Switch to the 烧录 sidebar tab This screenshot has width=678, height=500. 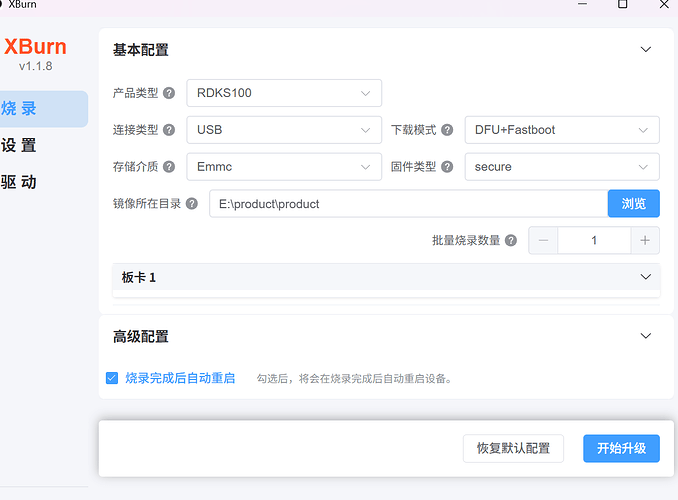coord(43,109)
